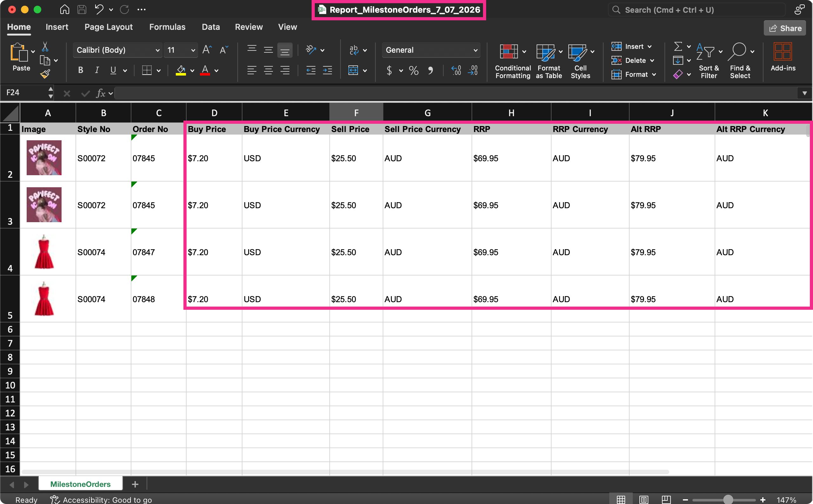Click the Redo icon in title bar

point(124,9)
